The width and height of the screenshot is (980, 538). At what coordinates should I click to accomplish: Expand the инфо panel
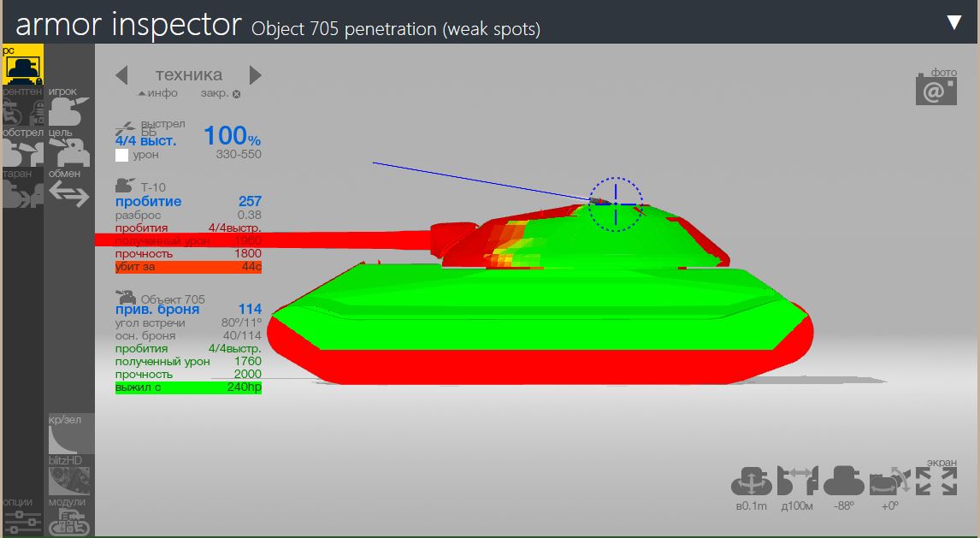[158, 93]
